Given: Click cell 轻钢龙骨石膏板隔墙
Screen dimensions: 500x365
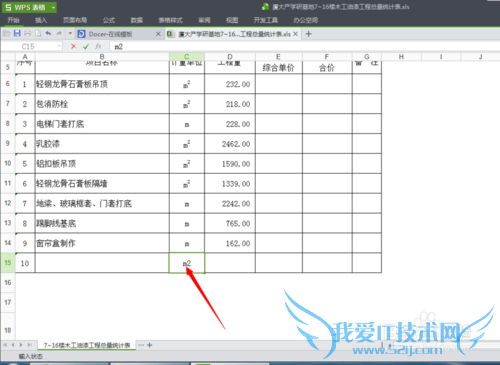Looking at the screenshot, I should coord(102,184).
